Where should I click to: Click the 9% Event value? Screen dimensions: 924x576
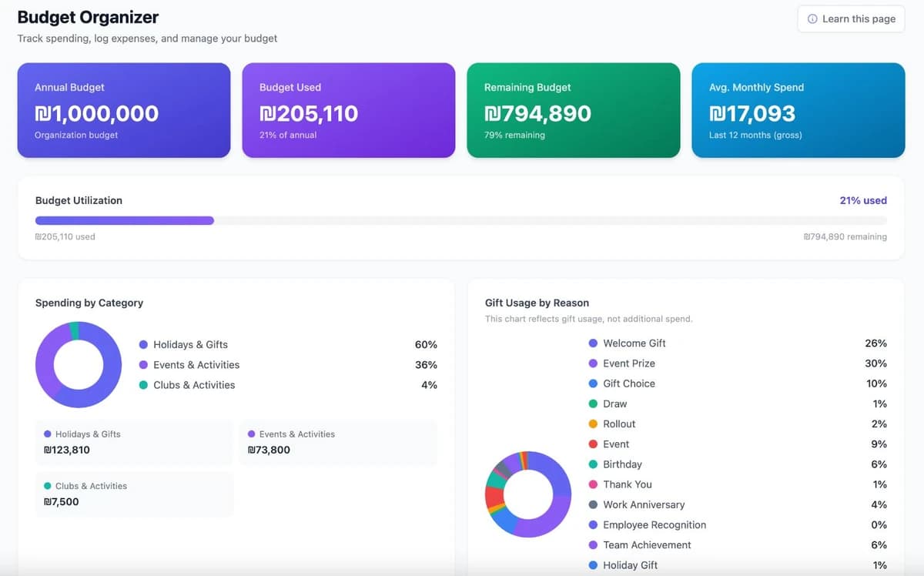(879, 444)
